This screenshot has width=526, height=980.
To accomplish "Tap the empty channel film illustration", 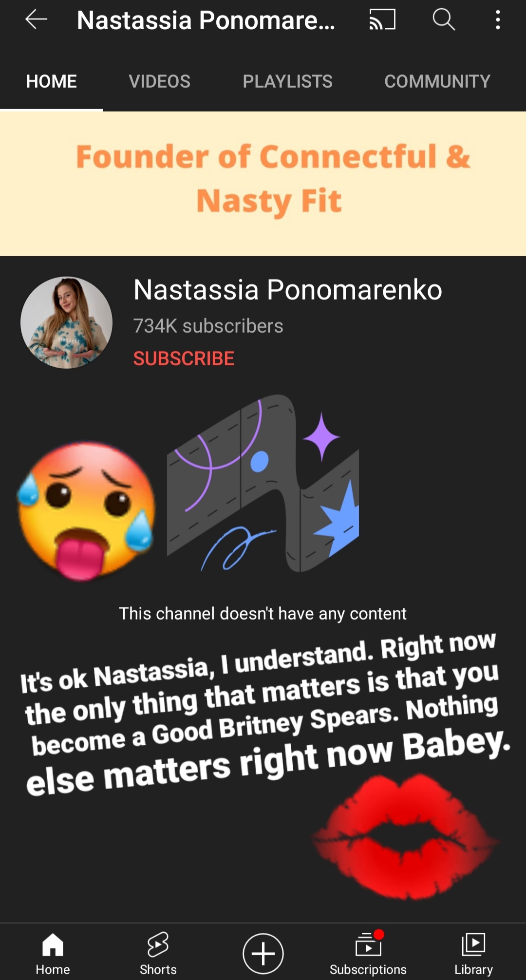I will [263, 483].
